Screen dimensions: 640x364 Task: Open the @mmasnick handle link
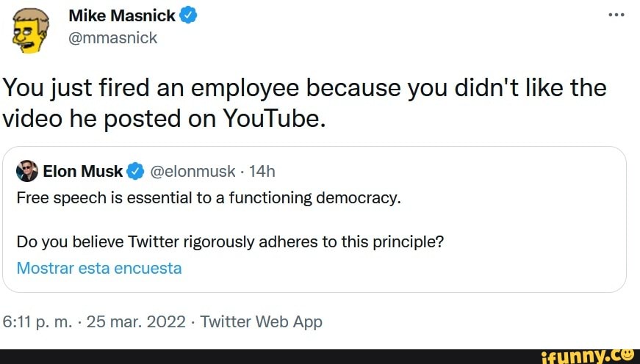pos(112,37)
